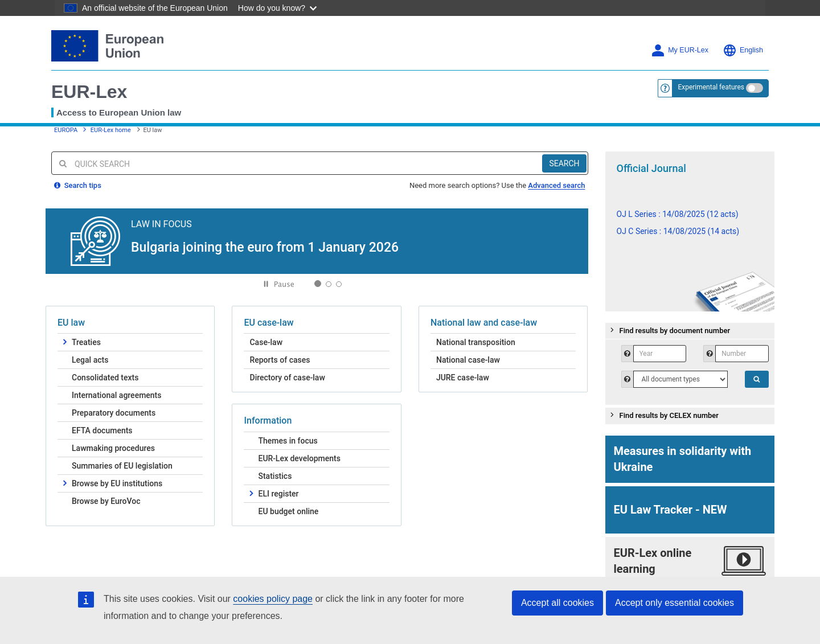Click the SEARCH button

564,163
